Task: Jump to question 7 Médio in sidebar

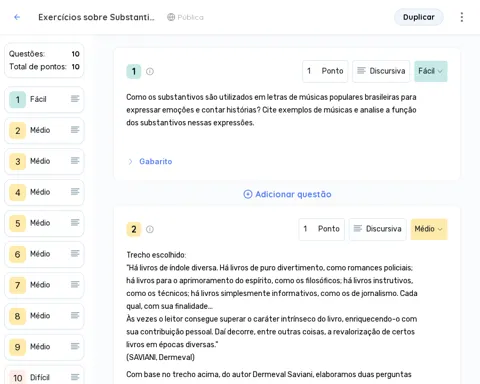Action: click(x=44, y=285)
